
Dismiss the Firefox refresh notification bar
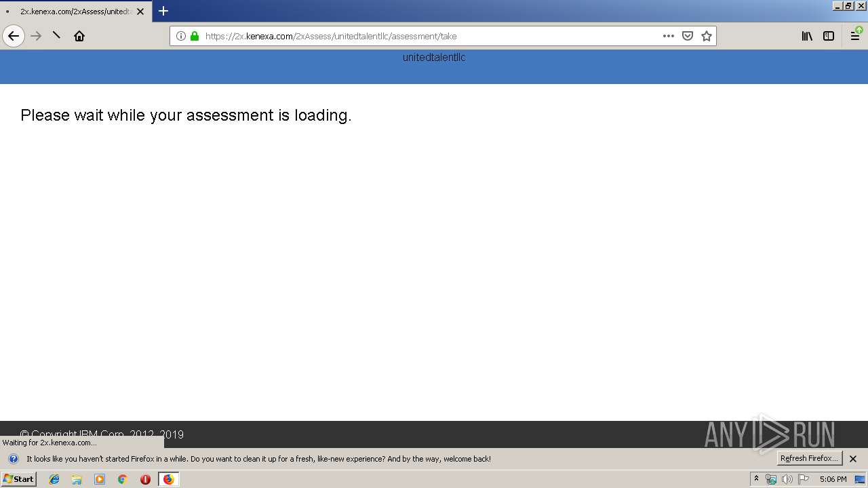853,459
